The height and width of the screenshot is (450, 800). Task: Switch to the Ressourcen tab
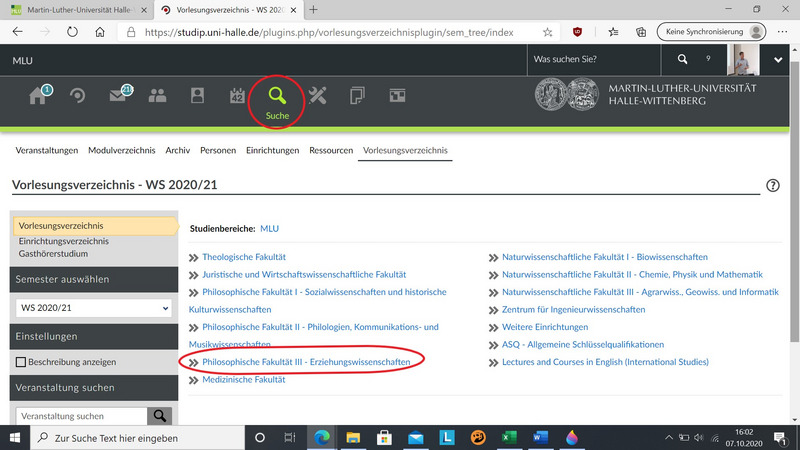(331, 150)
